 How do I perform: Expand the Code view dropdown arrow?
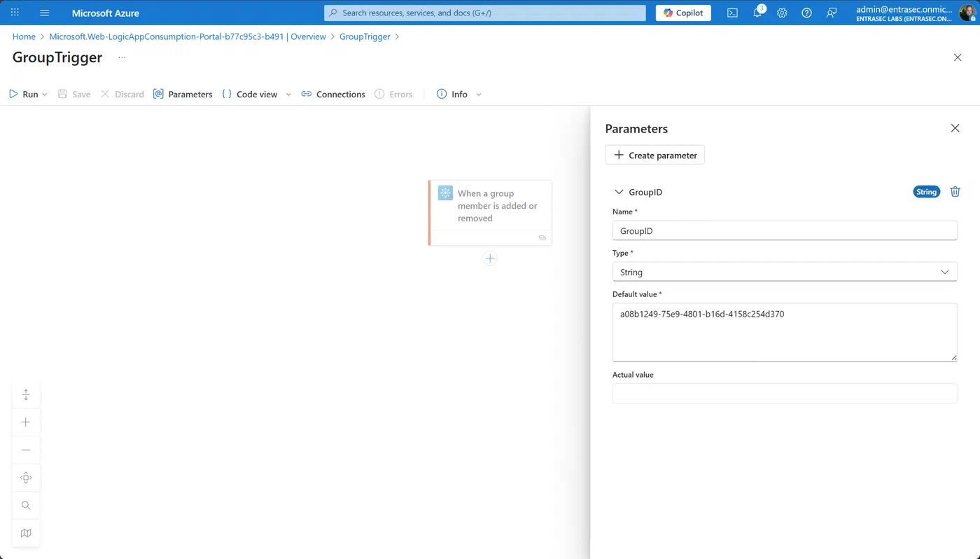pyautogui.click(x=288, y=95)
